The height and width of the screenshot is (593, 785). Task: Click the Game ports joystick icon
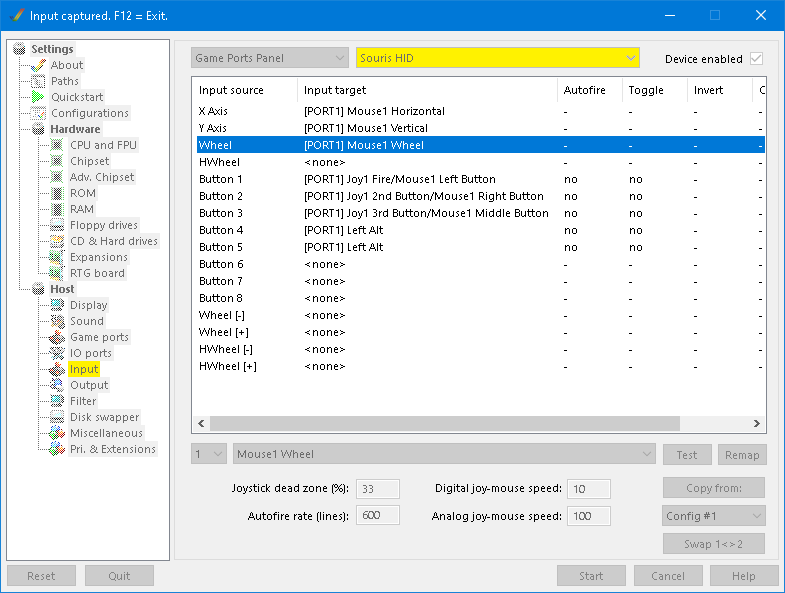click(57, 337)
